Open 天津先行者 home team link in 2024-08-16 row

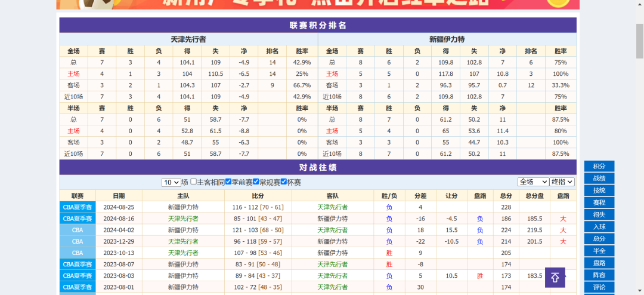point(183,219)
